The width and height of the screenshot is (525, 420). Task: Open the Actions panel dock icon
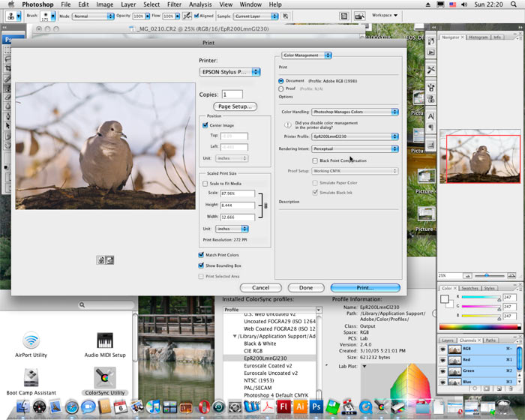click(x=431, y=52)
